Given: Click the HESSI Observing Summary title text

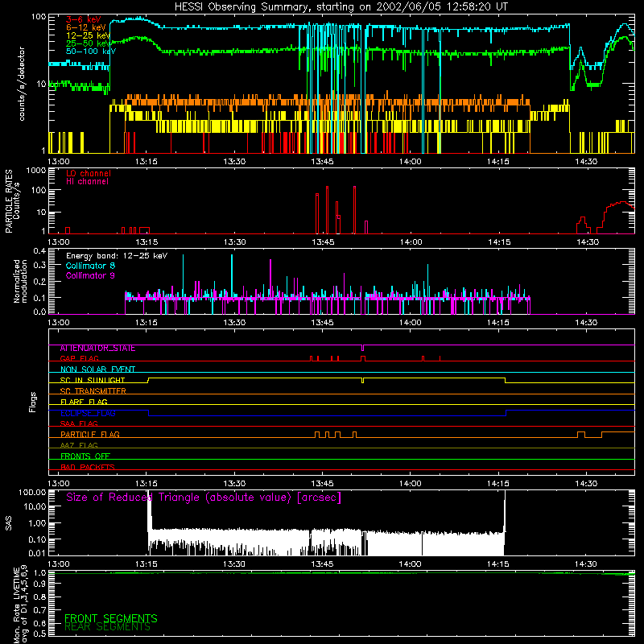Looking at the screenshot, I should coord(341,7).
